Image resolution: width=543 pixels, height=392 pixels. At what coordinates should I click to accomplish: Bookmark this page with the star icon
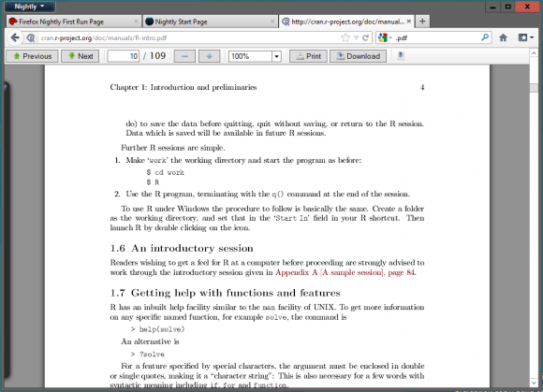[345, 37]
